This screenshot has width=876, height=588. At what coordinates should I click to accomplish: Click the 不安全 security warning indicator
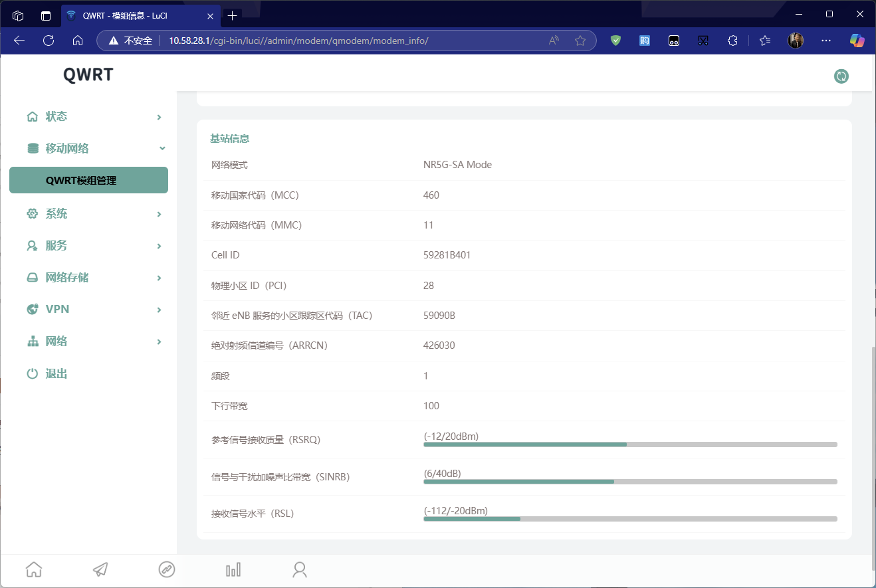[x=131, y=41]
